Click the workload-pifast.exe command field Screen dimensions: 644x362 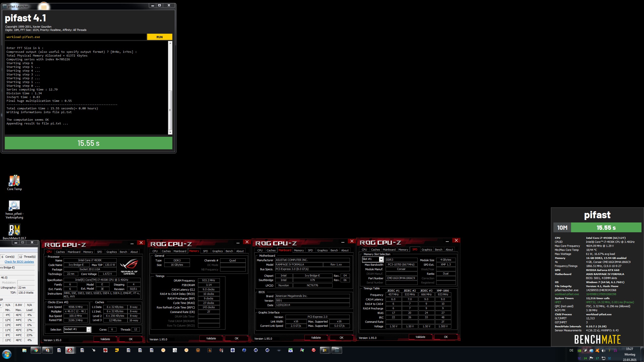(75, 37)
